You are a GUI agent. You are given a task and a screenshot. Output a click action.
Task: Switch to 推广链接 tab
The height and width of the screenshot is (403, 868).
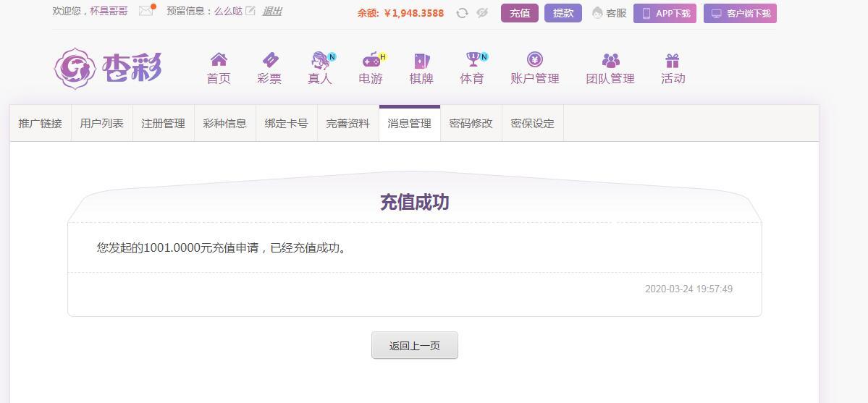coord(41,124)
